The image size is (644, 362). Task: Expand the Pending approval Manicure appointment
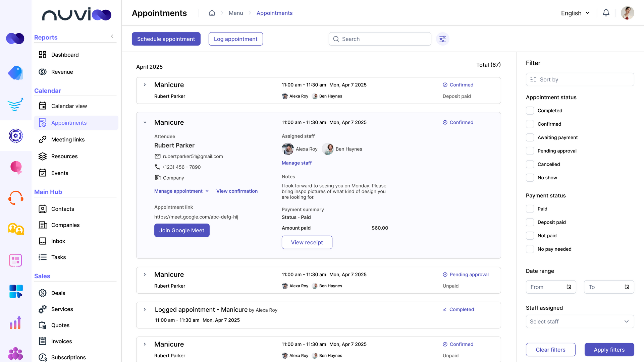[x=145, y=274]
